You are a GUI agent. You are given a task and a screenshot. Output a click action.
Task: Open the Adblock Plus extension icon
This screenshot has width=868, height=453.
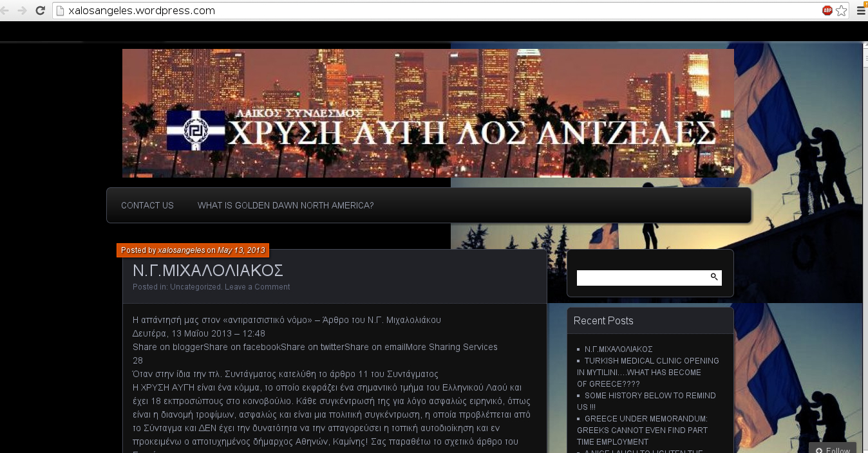point(827,10)
